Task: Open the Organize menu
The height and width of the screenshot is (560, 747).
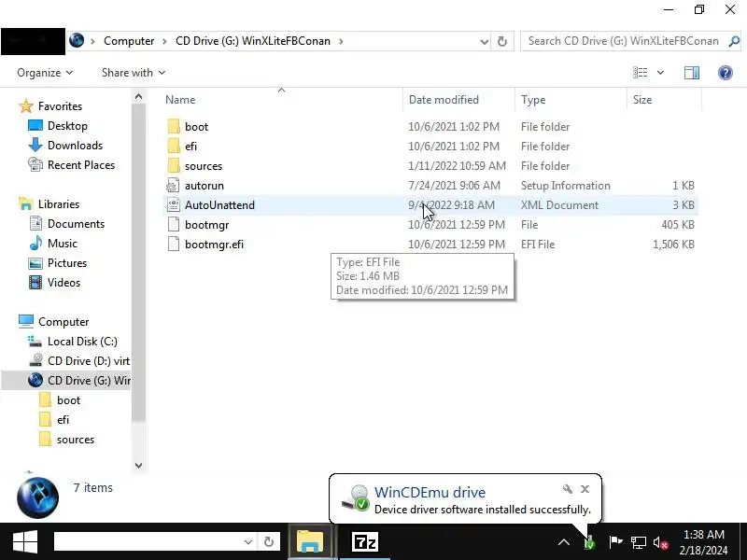Action: (45, 73)
